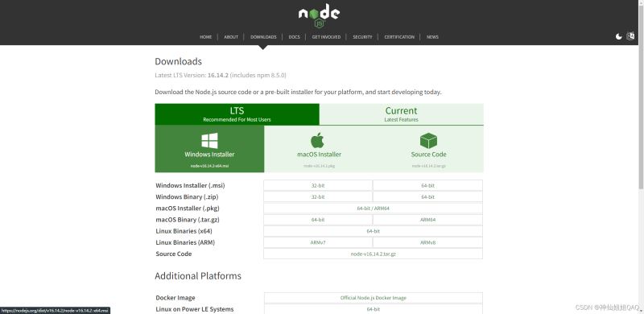Open the SECURITY nav item
Screen dimensions: 644x314
tap(362, 37)
